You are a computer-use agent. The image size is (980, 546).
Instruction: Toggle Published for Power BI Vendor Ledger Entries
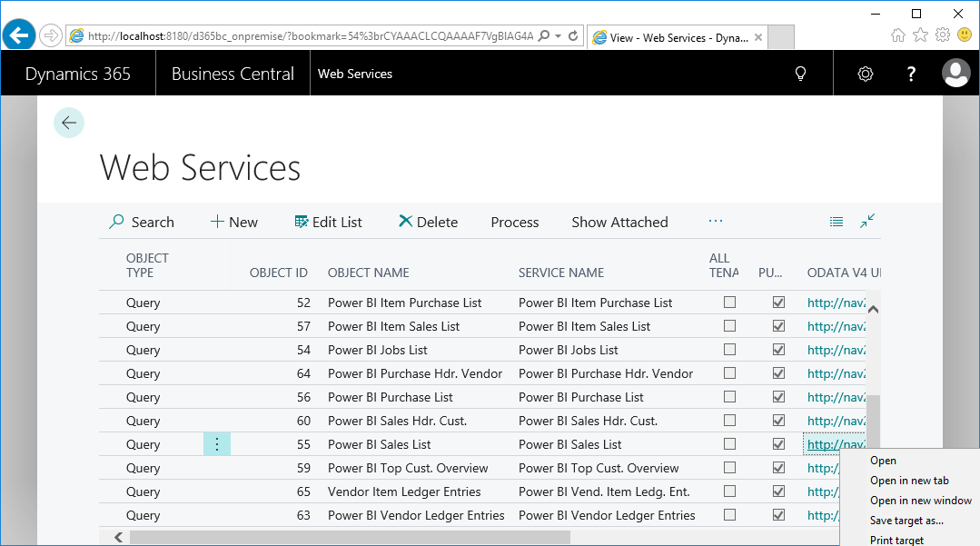(778, 515)
